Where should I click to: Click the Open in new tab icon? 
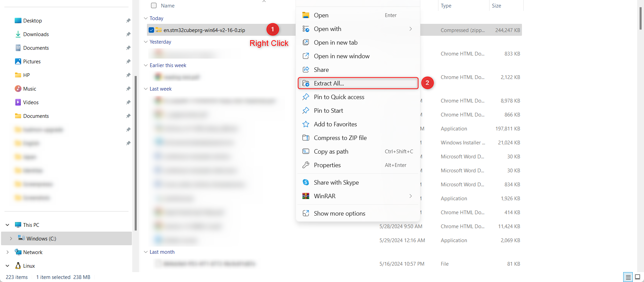tap(306, 43)
